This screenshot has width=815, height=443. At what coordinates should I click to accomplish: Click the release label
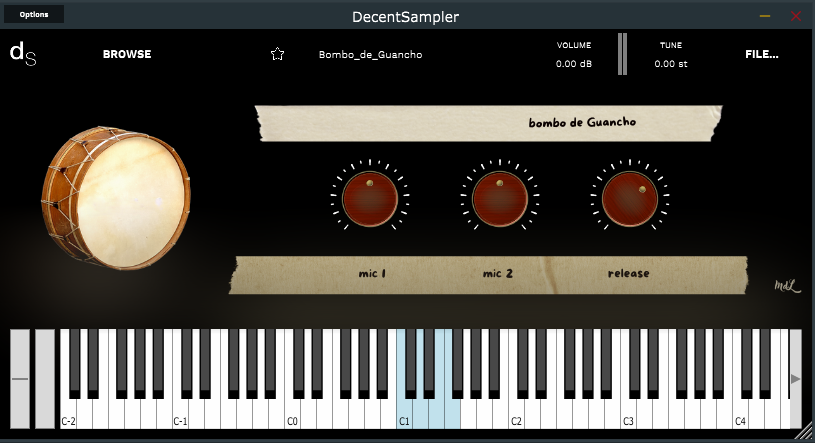[628, 273]
